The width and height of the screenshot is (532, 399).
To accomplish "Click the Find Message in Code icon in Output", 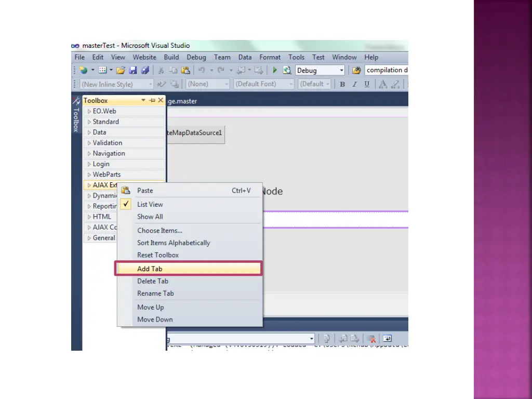I will tap(327, 338).
